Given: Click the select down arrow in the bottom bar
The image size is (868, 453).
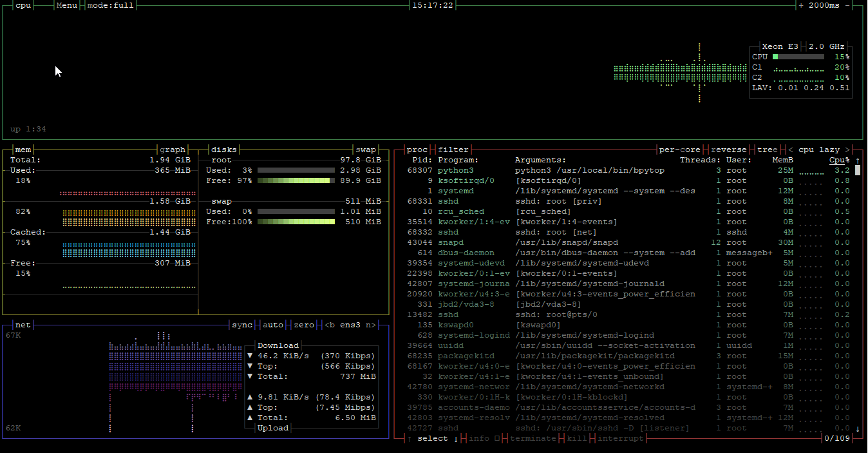Looking at the screenshot, I should [456, 438].
